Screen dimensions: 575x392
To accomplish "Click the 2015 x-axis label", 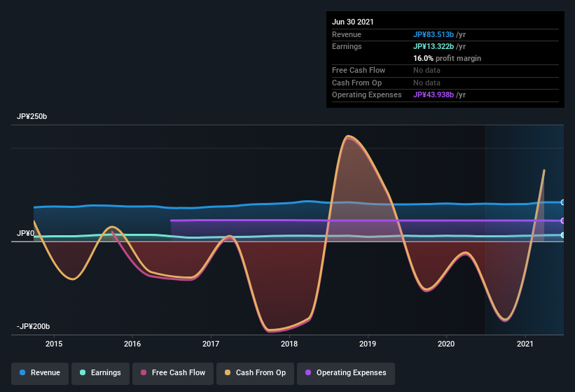I will point(54,344).
